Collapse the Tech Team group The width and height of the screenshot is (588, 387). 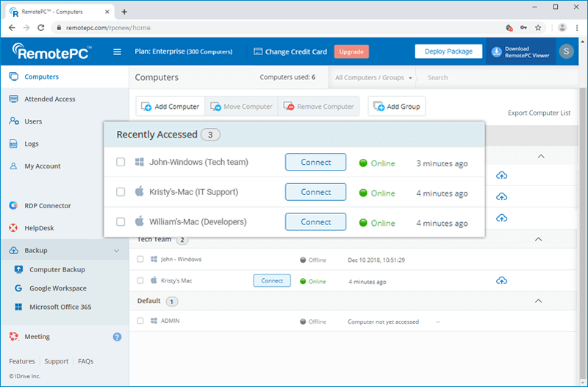pos(537,240)
